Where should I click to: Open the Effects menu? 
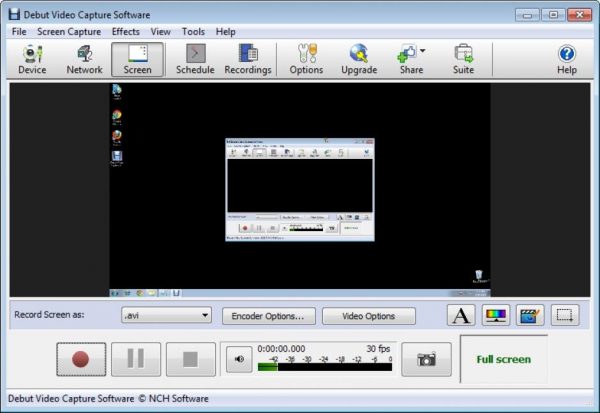(x=126, y=32)
